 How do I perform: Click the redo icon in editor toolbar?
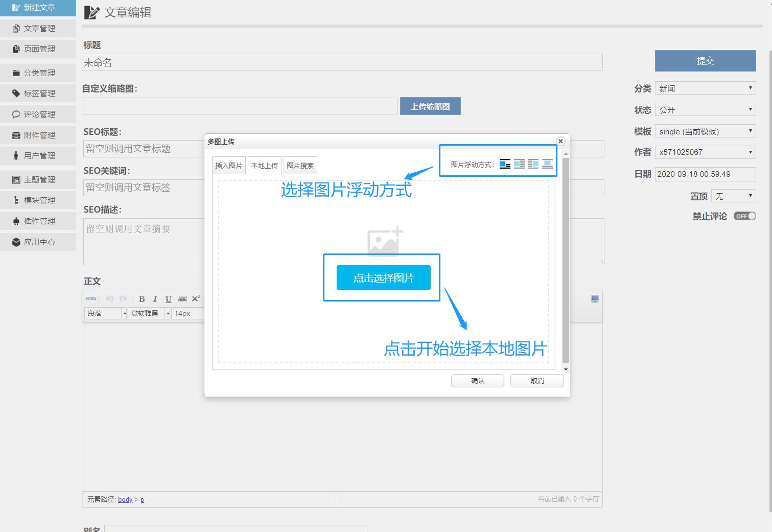pos(123,299)
